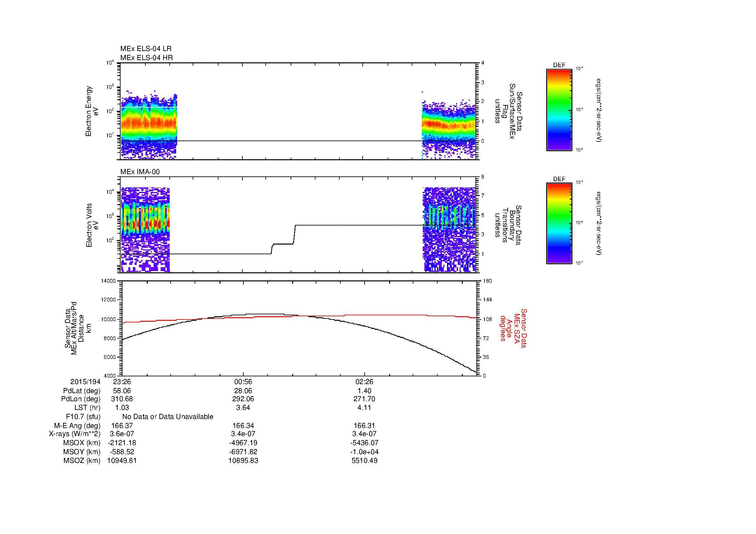Viewport: 756px width, 534px height.
Task: Click the PdLon value '292.06'
Action: click(x=243, y=399)
